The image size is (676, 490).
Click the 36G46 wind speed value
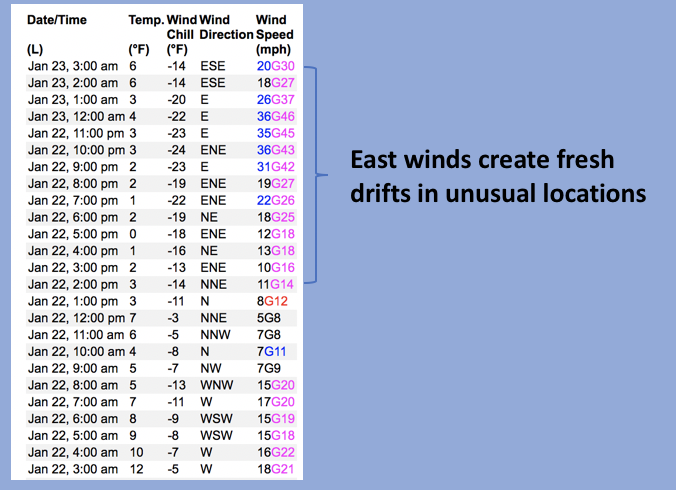(276, 116)
